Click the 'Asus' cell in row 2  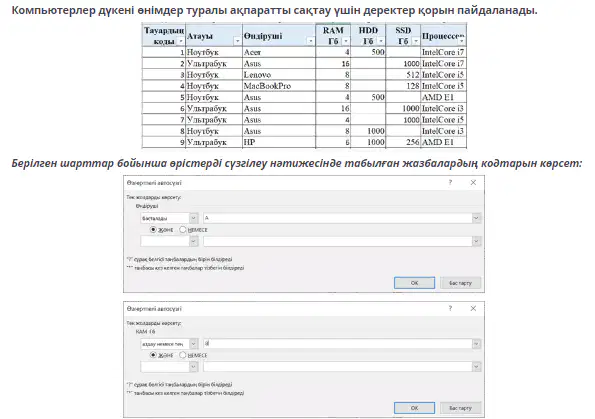(x=279, y=63)
